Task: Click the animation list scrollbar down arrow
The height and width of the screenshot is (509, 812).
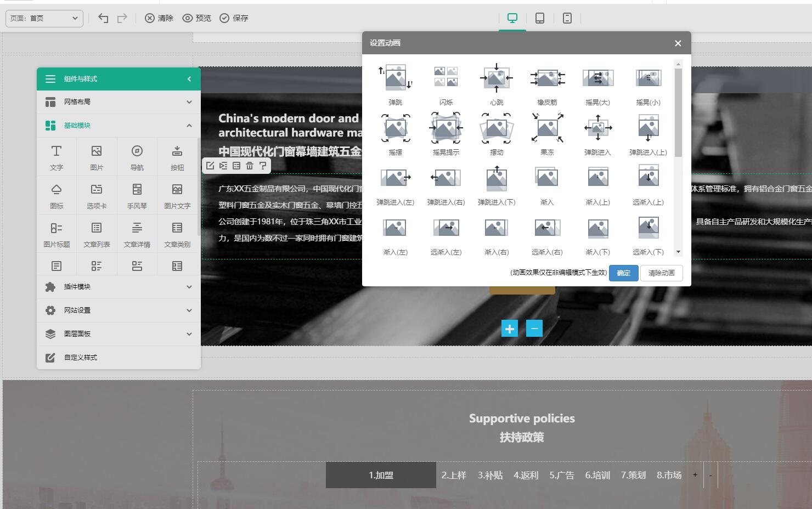Action: click(678, 252)
